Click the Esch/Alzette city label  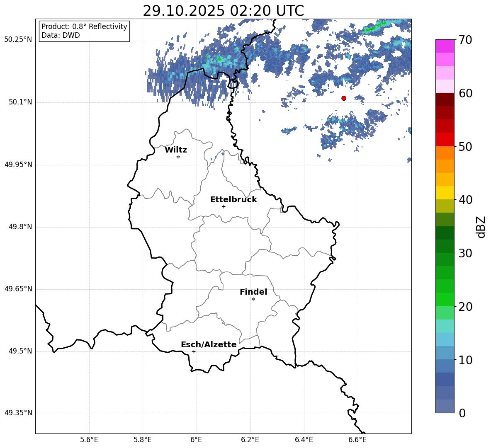(209, 344)
